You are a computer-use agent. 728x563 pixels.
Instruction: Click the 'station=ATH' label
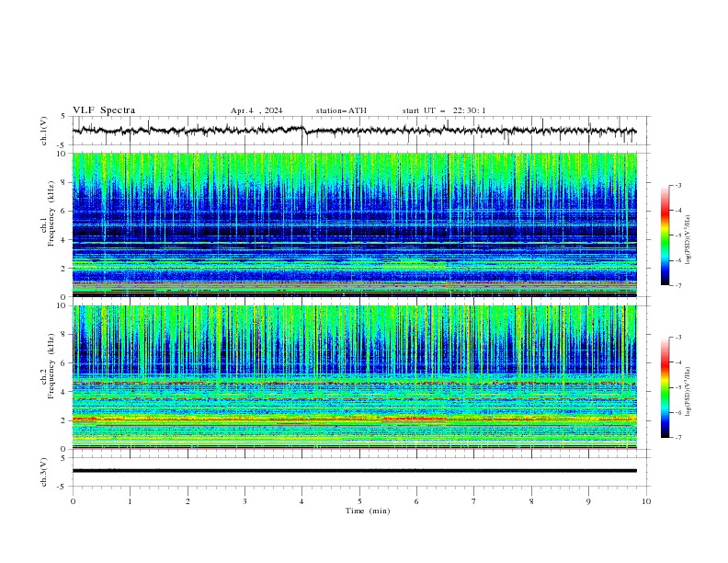click(341, 110)
